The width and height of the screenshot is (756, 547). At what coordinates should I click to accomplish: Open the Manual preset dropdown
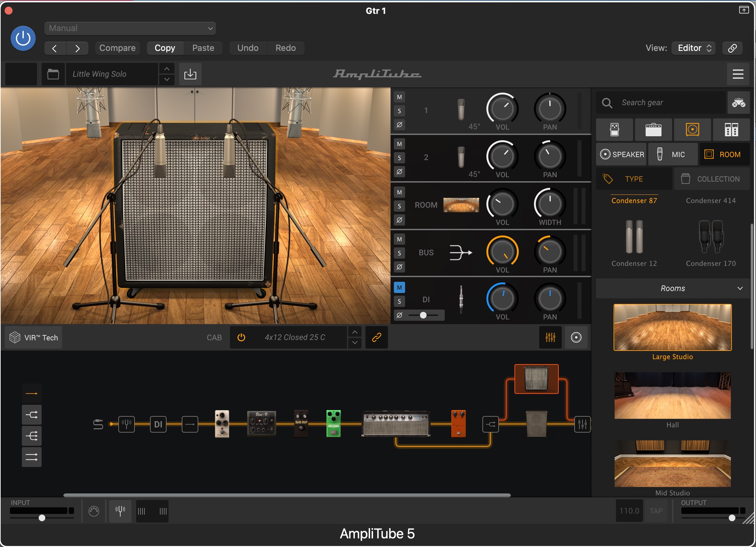(x=130, y=28)
